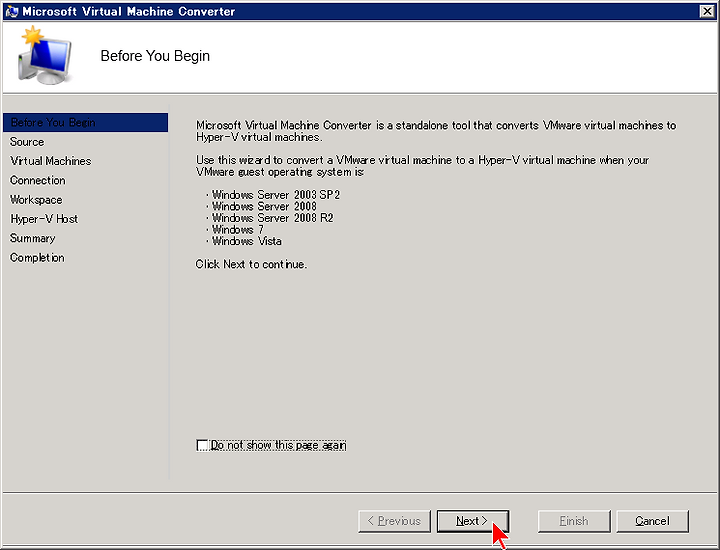Select the Virtual Machines step
Screen dimensions: 720x550
[51, 161]
